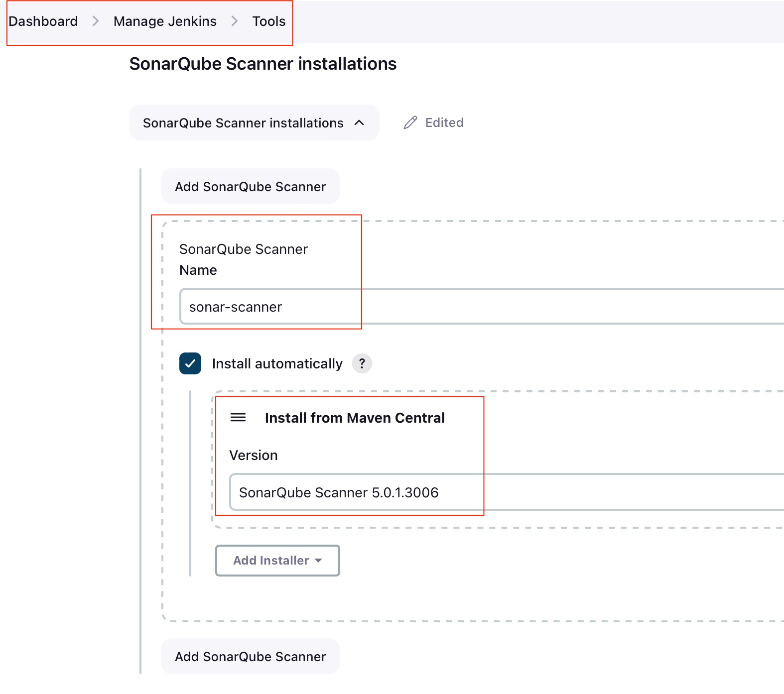Image resolution: width=784 pixels, height=694 pixels.
Task: Click the SonarQube Scanner installations heading
Action: (x=263, y=64)
